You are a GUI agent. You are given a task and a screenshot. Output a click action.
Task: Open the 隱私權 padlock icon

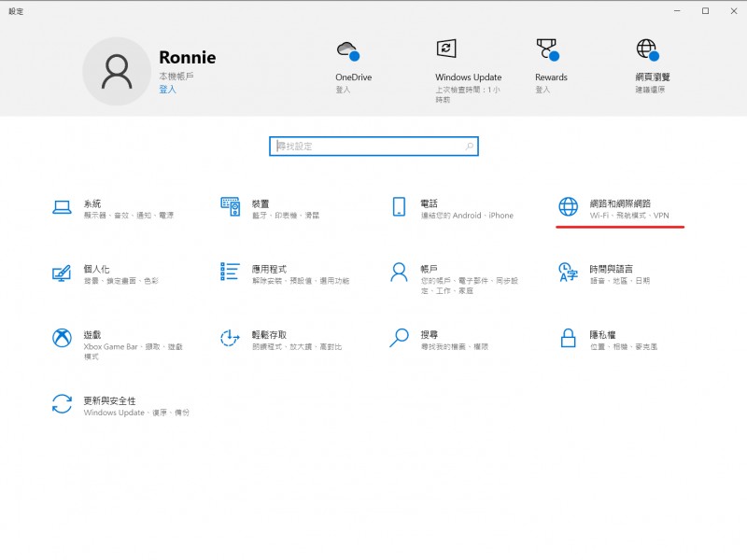pyautogui.click(x=568, y=338)
